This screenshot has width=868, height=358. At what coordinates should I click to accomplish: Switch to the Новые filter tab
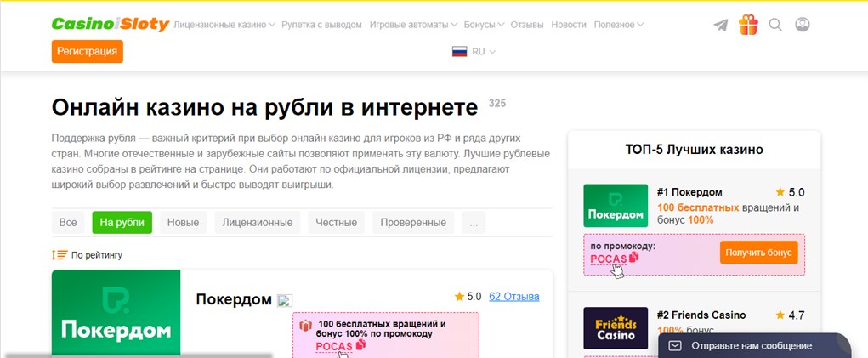pos(184,223)
